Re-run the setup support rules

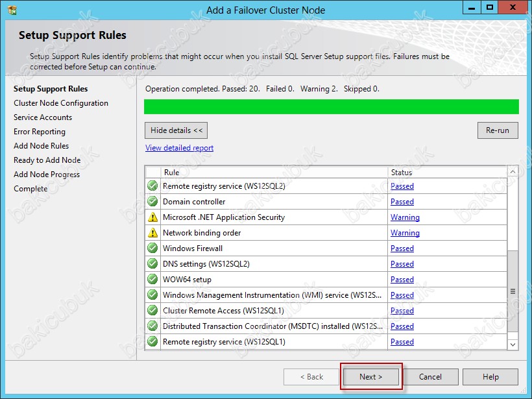[x=498, y=130]
